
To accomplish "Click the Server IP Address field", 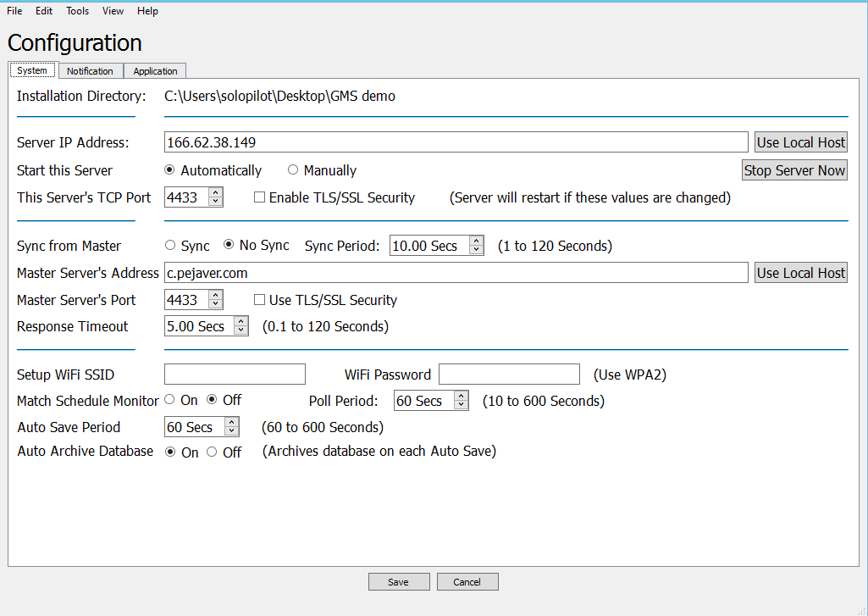I will coord(456,142).
